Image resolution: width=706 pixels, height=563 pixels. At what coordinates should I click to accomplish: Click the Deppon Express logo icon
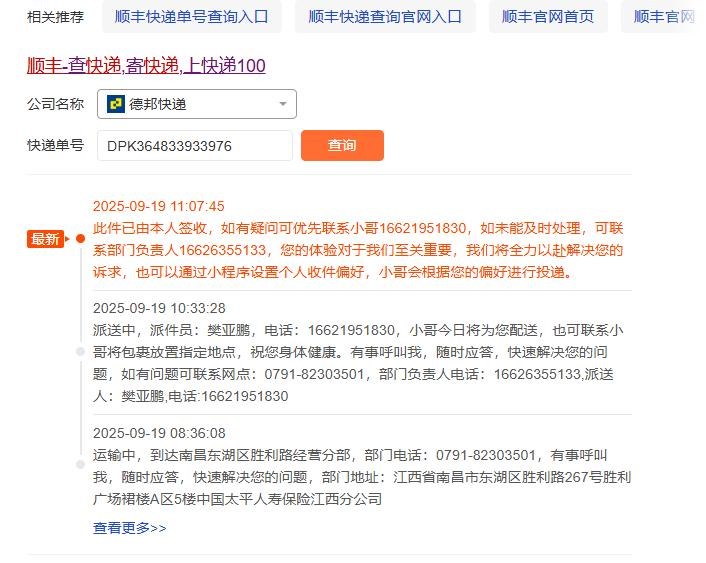[x=116, y=104]
